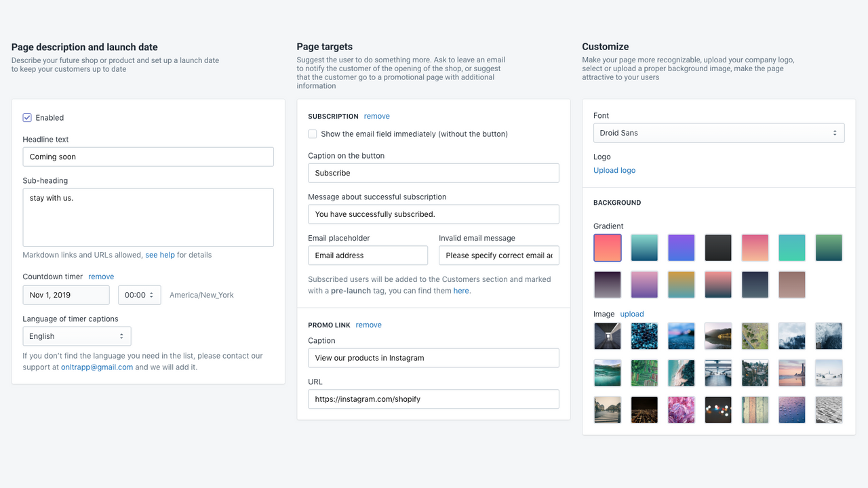This screenshot has height=488, width=868.
Task: Open the Font dropdown showing Droid Sans
Action: click(x=719, y=133)
